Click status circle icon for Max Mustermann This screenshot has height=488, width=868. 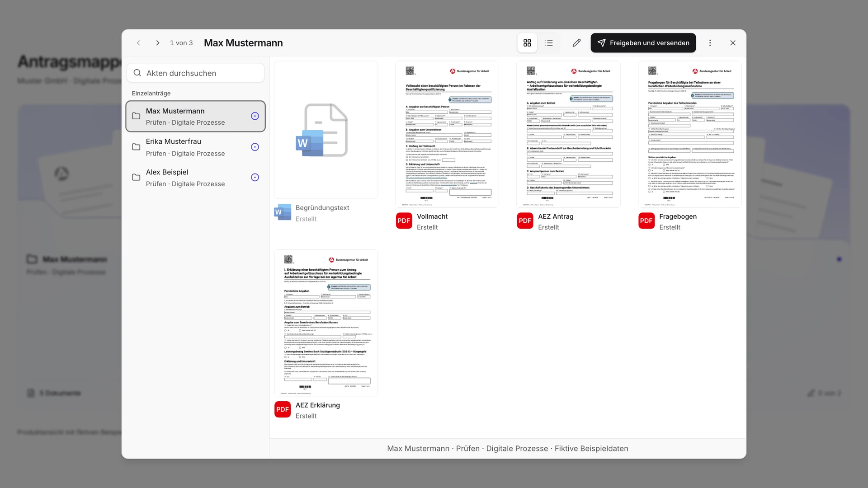(255, 116)
